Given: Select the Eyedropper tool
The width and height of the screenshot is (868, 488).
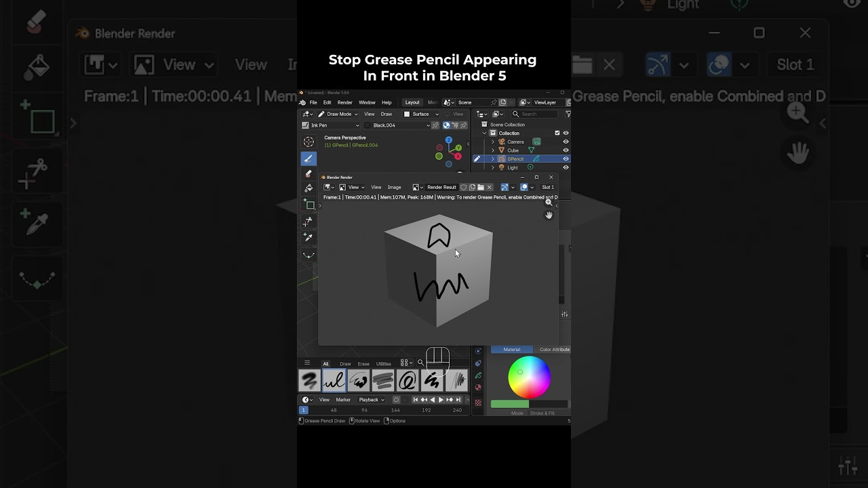Looking at the screenshot, I should (309, 237).
